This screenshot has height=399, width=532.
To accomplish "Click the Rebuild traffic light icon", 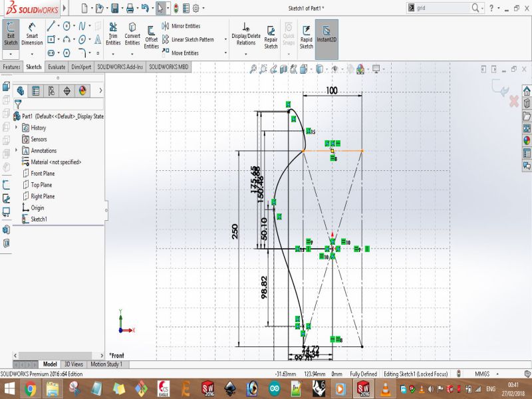I will [x=176, y=8].
